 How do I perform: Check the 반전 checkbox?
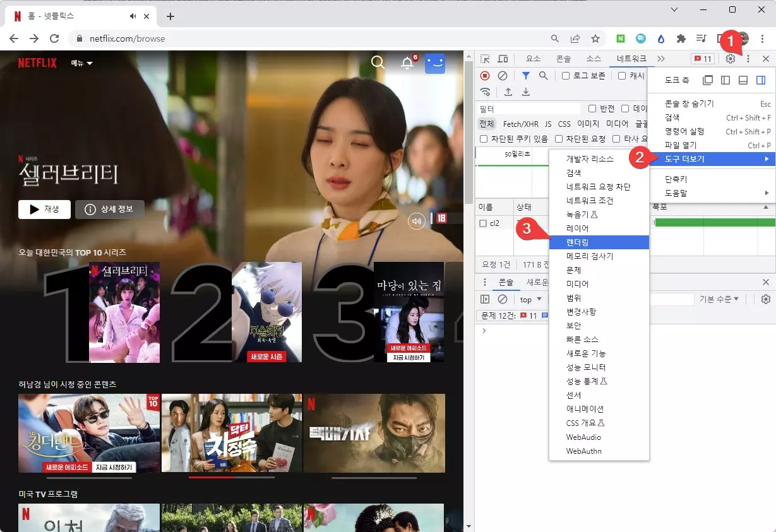click(x=592, y=109)
